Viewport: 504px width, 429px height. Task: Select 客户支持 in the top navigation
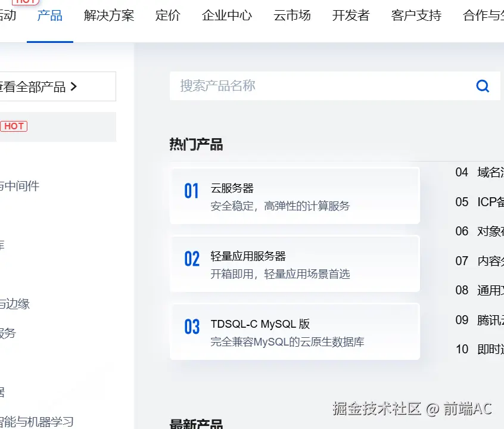[x=416, y=15]
